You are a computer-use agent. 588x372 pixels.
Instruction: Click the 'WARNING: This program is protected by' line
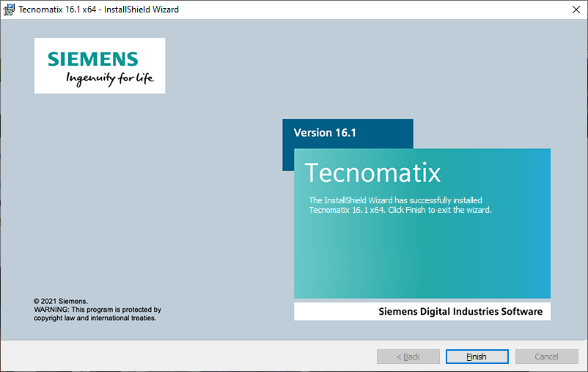pos(97,310)
